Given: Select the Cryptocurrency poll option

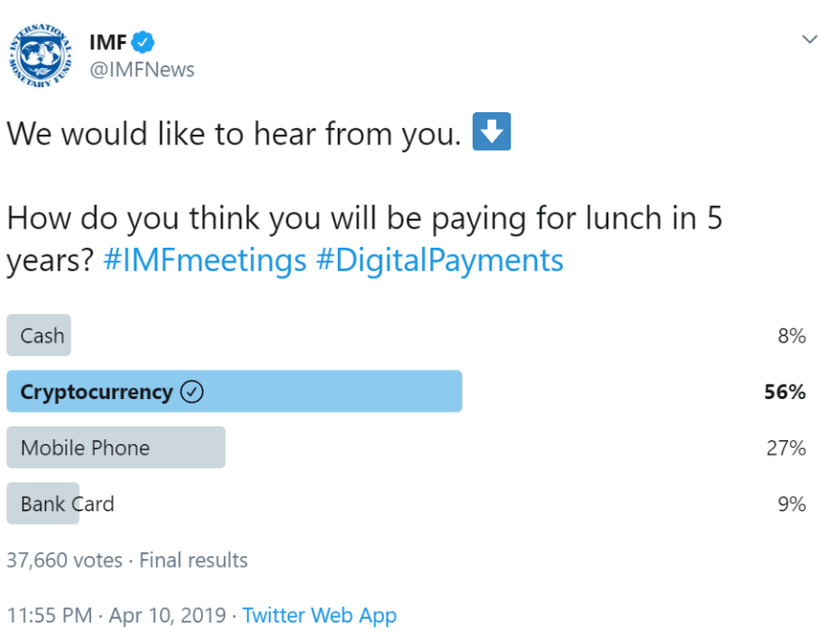Looking at the screenshot, I should tap(96, 392).
